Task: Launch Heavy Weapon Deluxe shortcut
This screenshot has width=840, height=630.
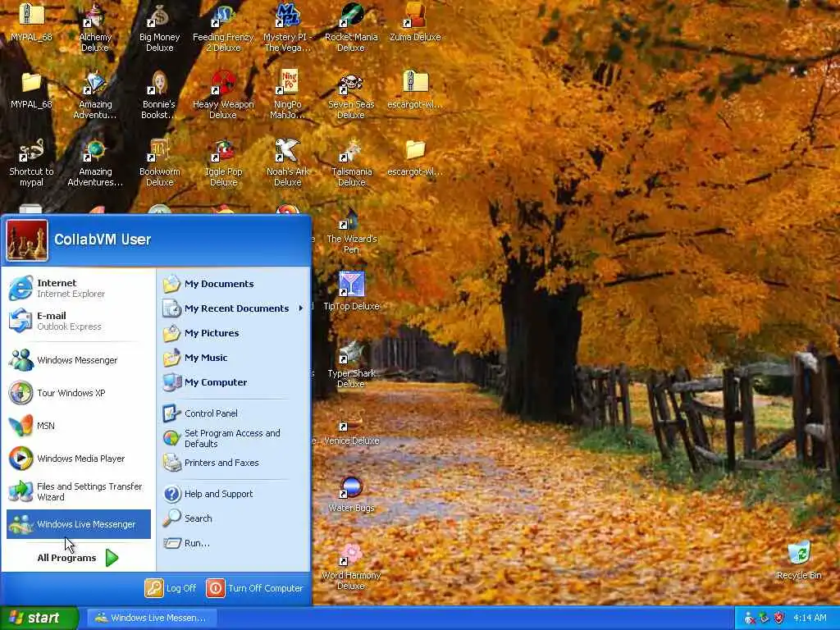Action: (223, 95)
